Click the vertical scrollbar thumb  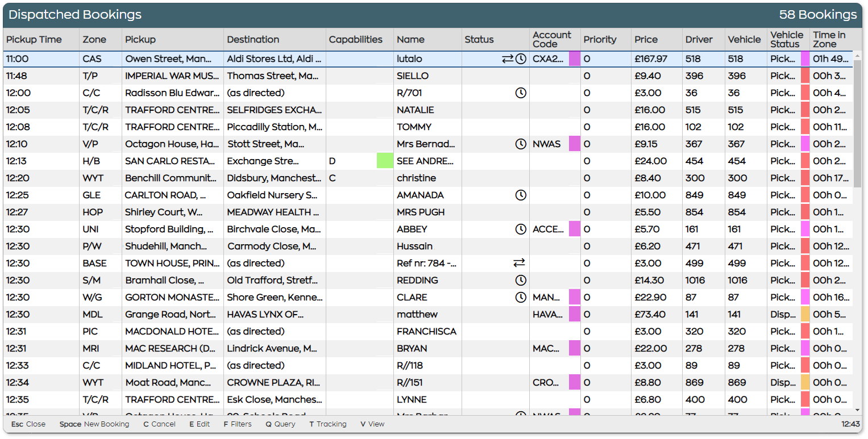858,123
